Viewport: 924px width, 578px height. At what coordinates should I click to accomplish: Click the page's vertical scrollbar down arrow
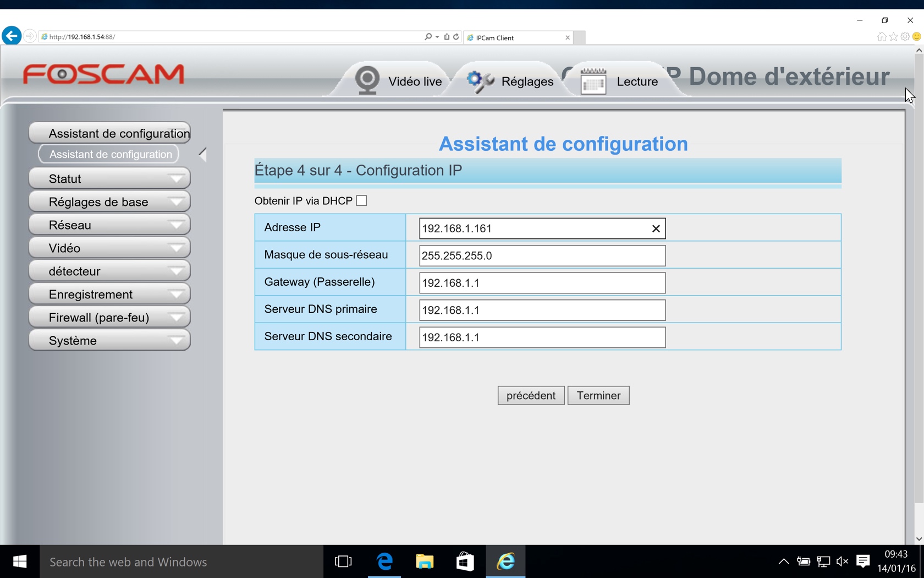coord(919,539)
